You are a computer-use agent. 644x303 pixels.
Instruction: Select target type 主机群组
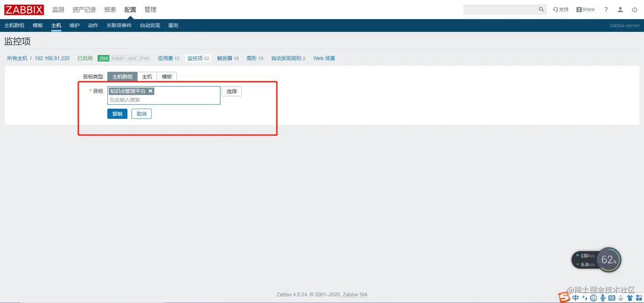tap(122, 77)
